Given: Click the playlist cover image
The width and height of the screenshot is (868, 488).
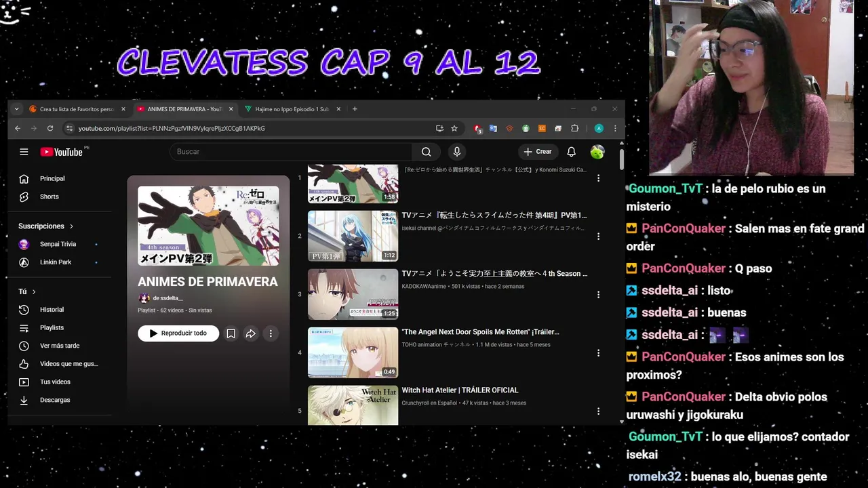Looking at the screenshot, I should (x=208, y=226).
